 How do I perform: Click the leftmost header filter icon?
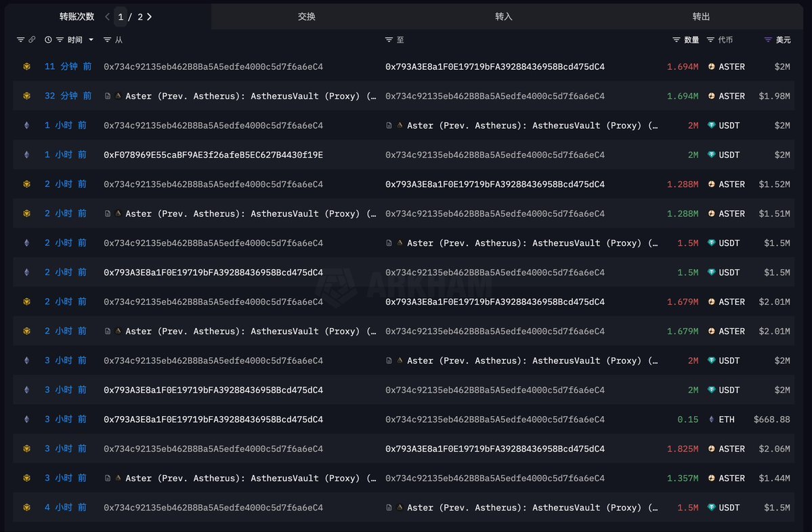click(x=21, y=40)
